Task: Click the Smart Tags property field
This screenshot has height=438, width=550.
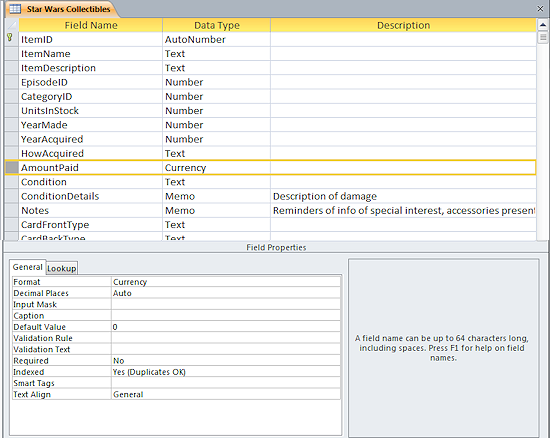Action: click(226, 383)
